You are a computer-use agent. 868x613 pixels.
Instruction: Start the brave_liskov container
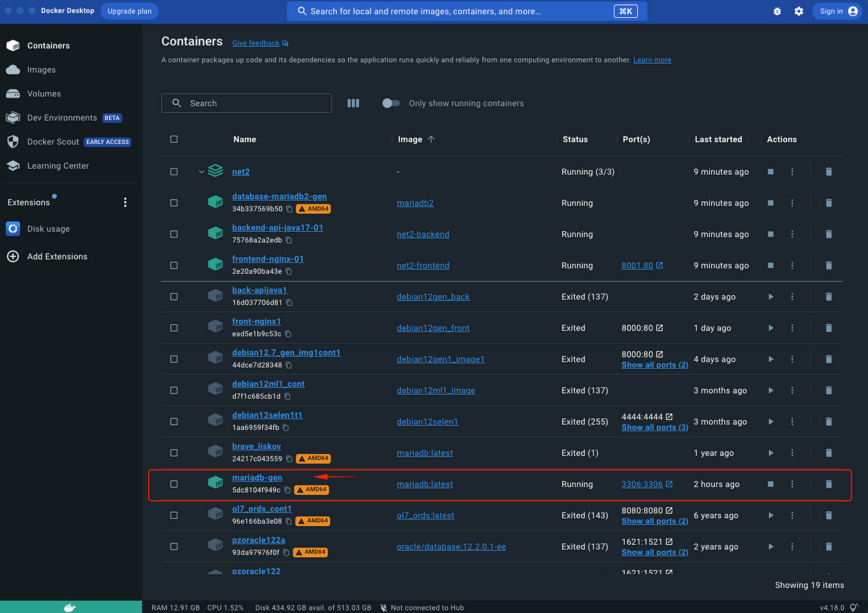pos(771,453)
